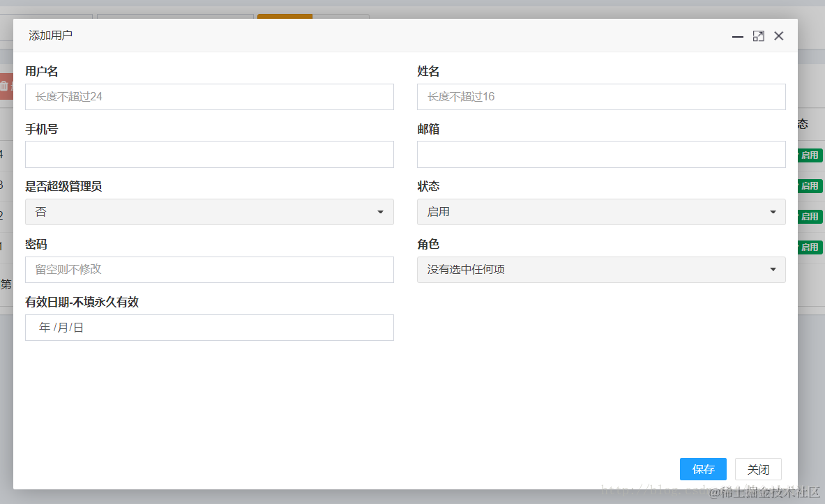Minimize the 添加用户 dialog
This screenshot has height=504, width=825.
click(x=737, y=36)
